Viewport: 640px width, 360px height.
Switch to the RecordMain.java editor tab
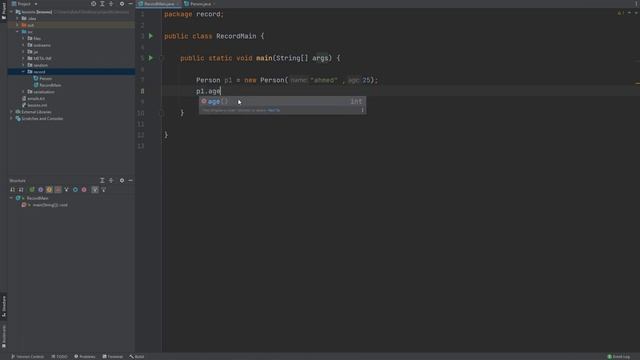tap(159, 4)
